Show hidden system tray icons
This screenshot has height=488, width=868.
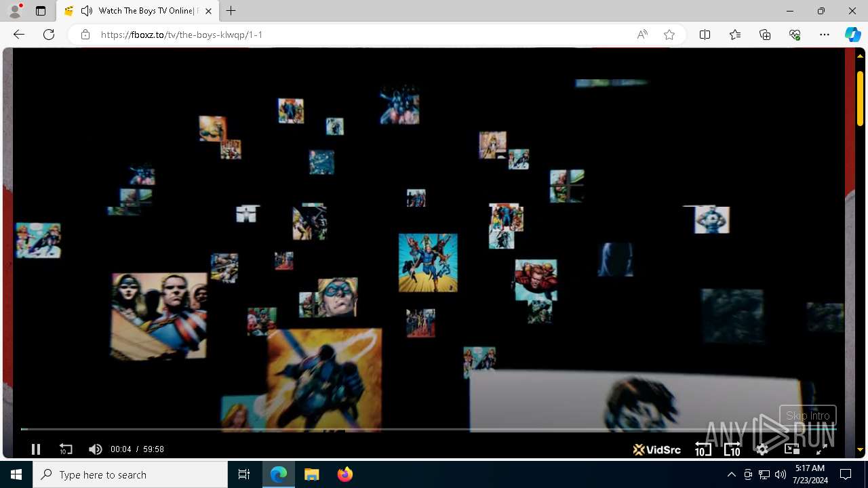click(x=731, y=474)
